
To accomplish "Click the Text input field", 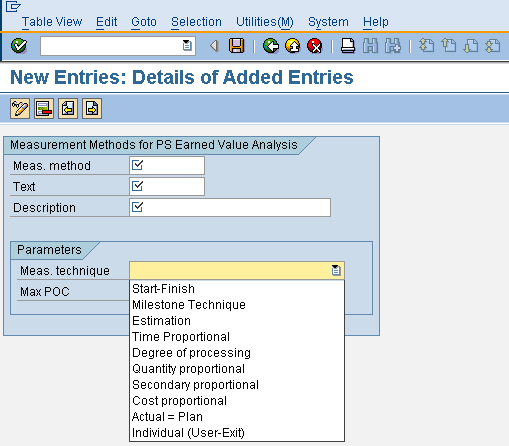I will click(167, 186).
